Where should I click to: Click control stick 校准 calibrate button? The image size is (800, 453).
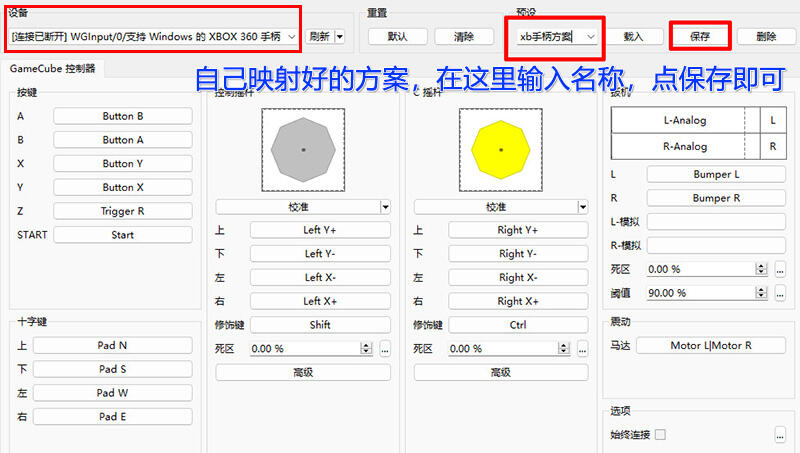(x=298, y=207)
